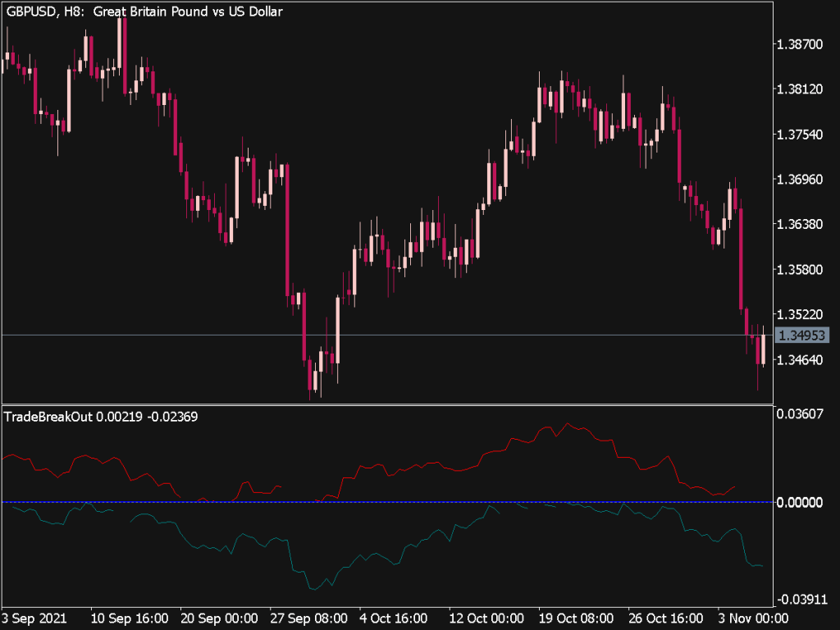Viewport: 840px width, 630px height.
Task: Click the 1.36380 price level on axis
Action: click(x=799, y=224)
